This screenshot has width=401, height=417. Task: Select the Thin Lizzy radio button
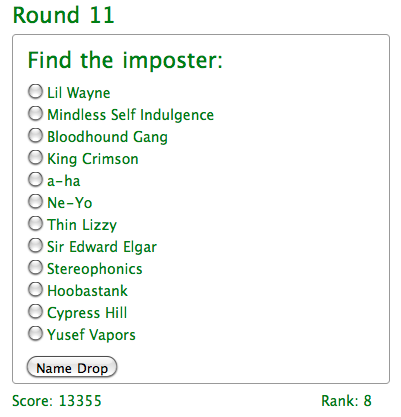pyautogui.click(x=35, y=223)
